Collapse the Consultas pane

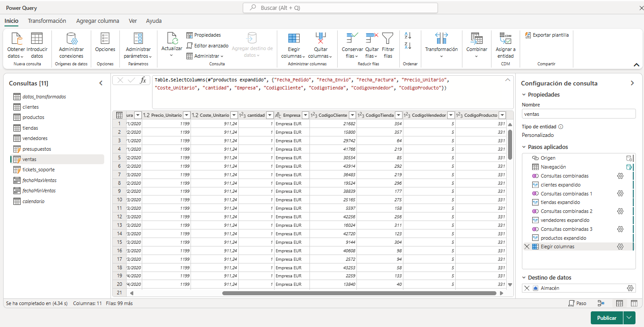coord(101,83)
